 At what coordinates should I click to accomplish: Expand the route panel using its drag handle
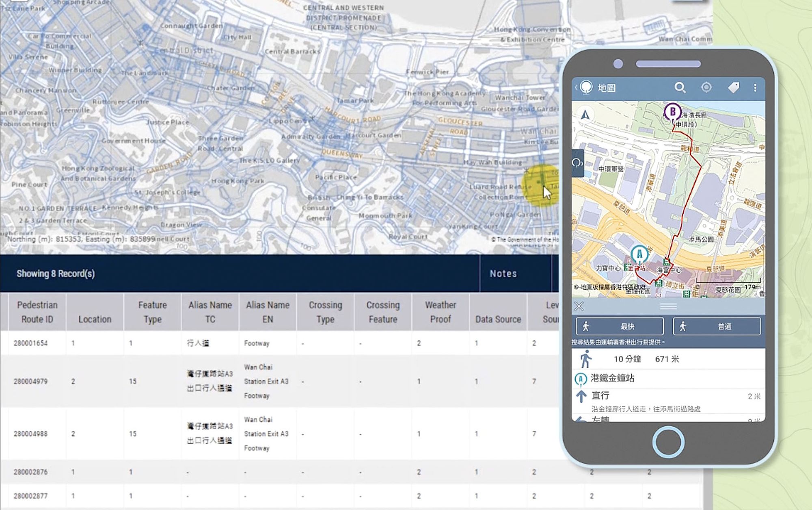click(668, 307)
